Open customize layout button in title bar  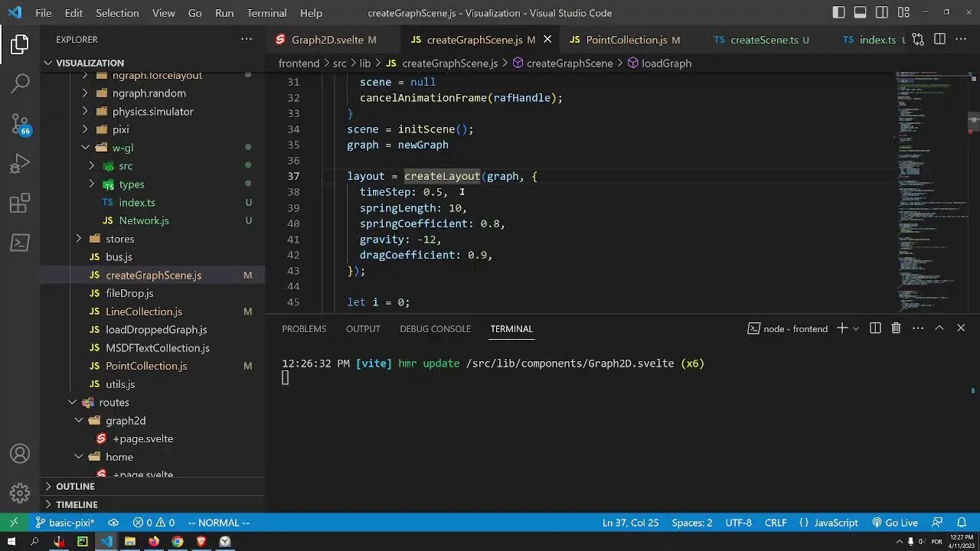click(x=903, y=12)
